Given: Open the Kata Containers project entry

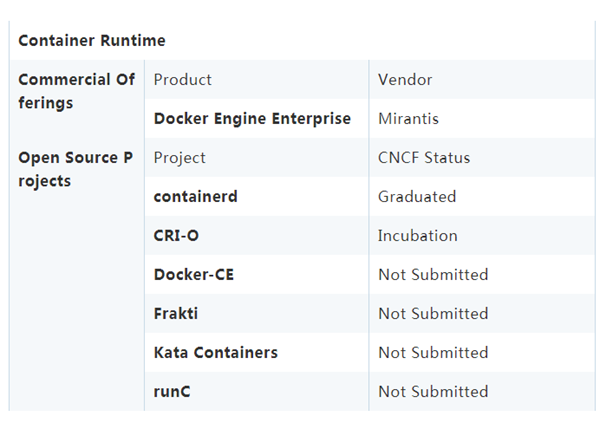Looking at the screenshot, I should coord(216,353).
